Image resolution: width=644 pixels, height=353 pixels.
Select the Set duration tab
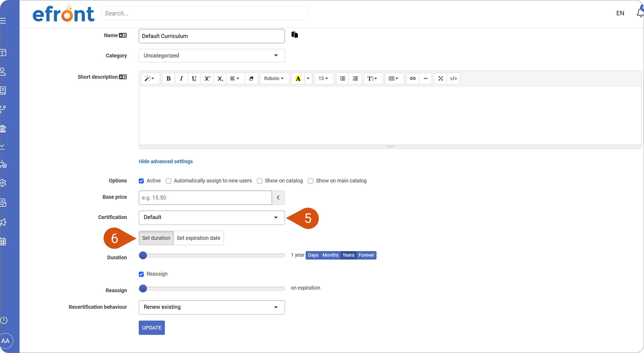pyautogui.click(x=156, y=238)
